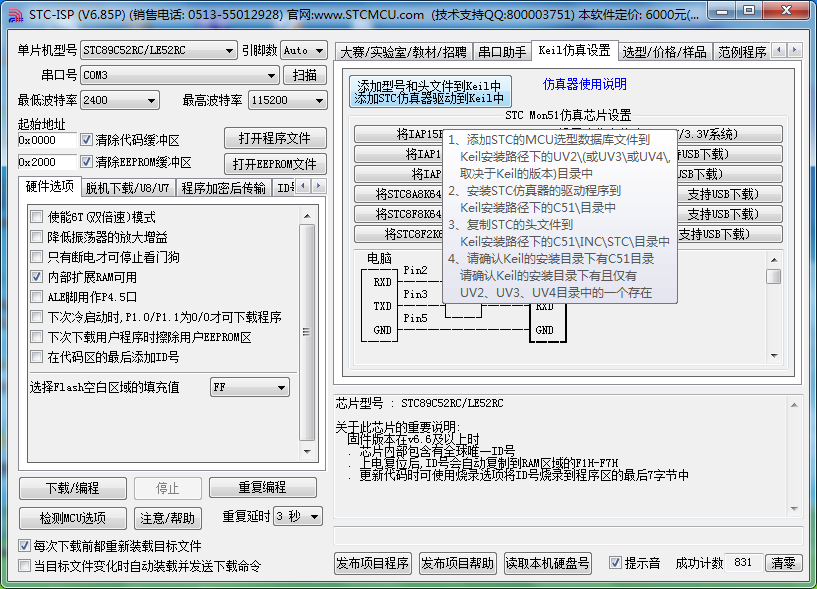This screenshot has height=589, width=817.
Task: Click 添加型号和头文件到Keil中 button
Action: [430, 92]
